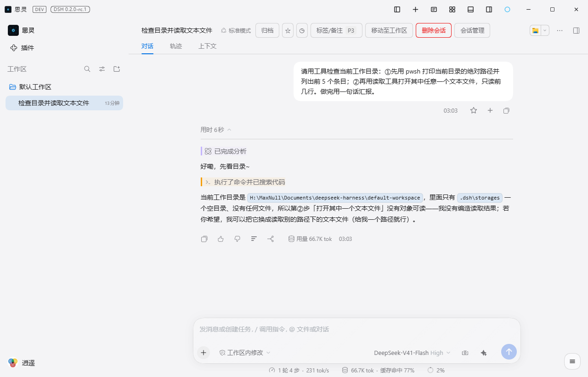Click the sparkle enhance prompt icon
The height and width of the screenshot is (377, 588).
click(483, 353)
